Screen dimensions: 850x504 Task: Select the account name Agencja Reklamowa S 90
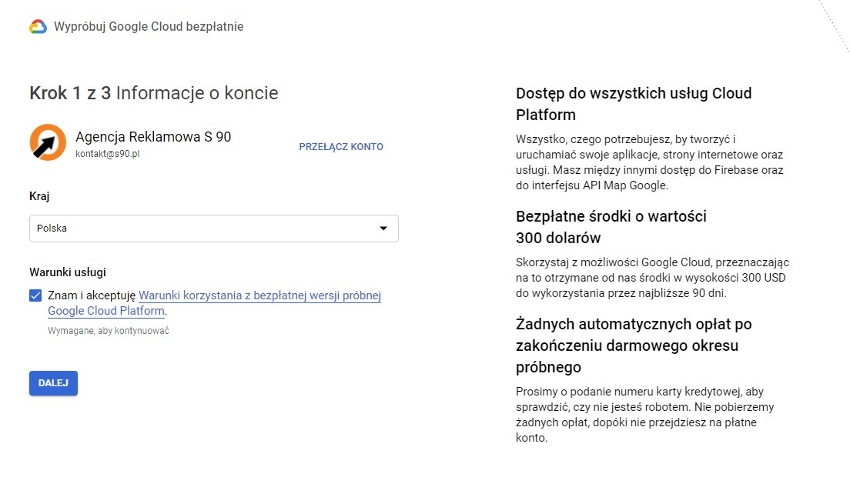[x=153, y=137]
